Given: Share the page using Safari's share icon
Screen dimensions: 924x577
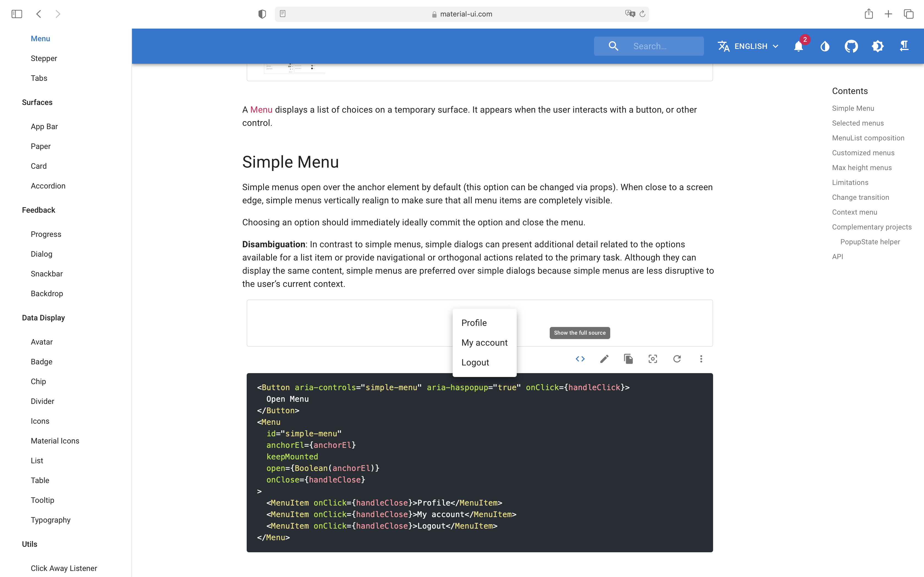Looking at the screenshot, I should (x=869, y=14).
